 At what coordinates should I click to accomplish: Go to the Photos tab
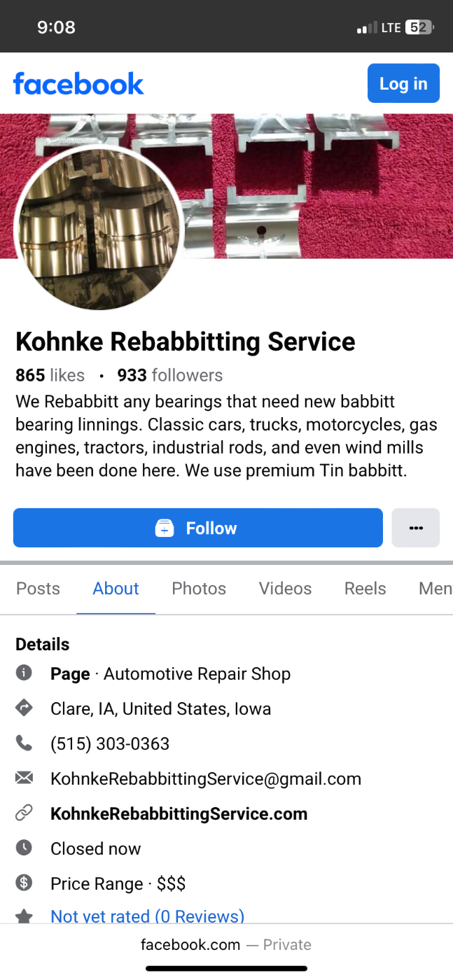pyautogui.click(x=199, y=589)
